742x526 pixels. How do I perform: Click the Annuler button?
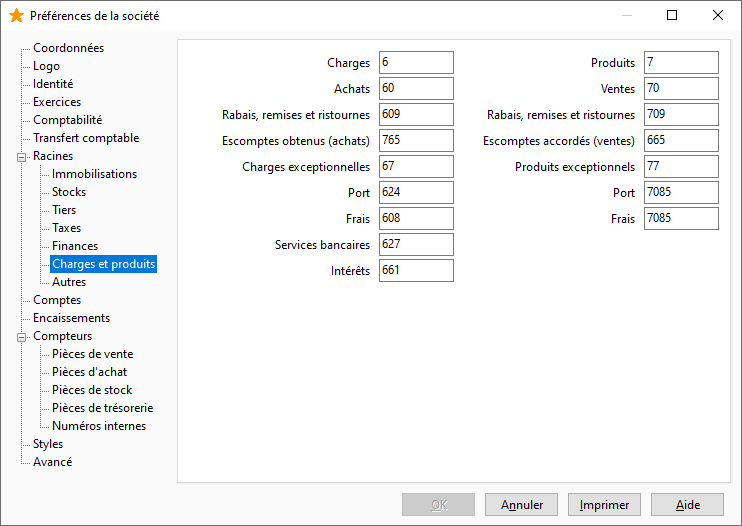click(x=521, y=505)
